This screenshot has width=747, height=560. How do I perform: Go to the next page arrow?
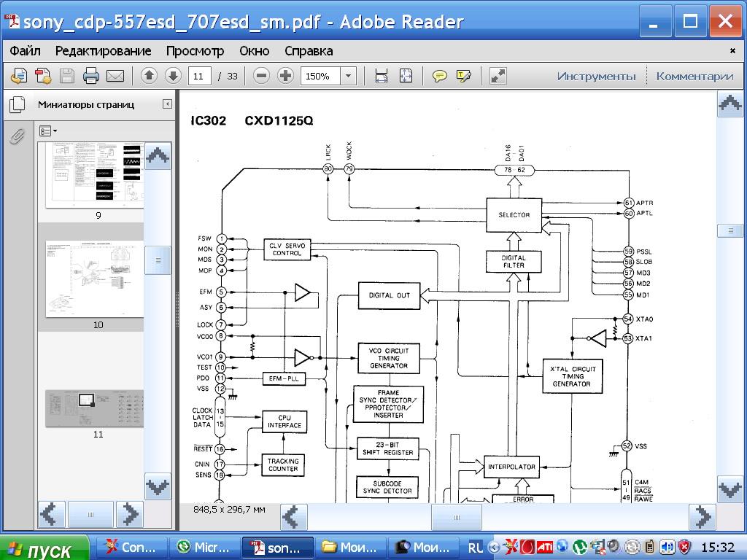pos(173,76)
